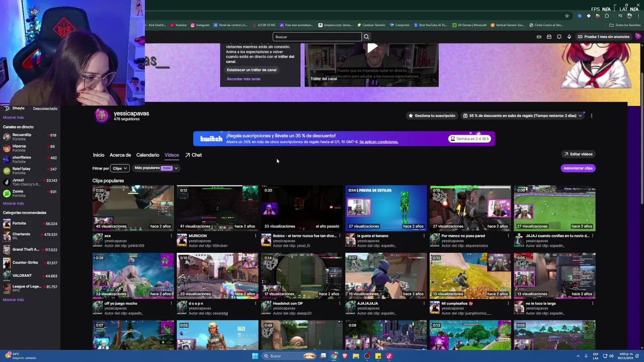
Task: Click 'Editar vídeos' button
Action: [x=578, y=154]
